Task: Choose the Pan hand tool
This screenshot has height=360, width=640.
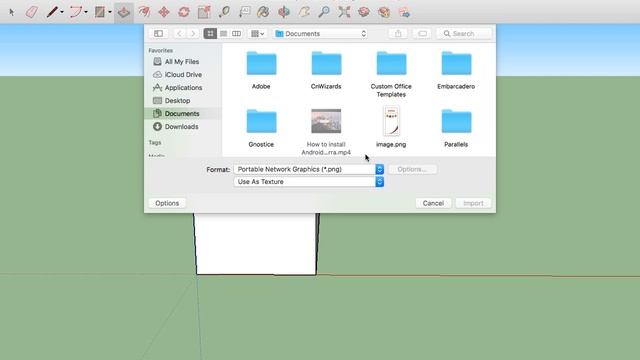Action: [x=304, y=12]
